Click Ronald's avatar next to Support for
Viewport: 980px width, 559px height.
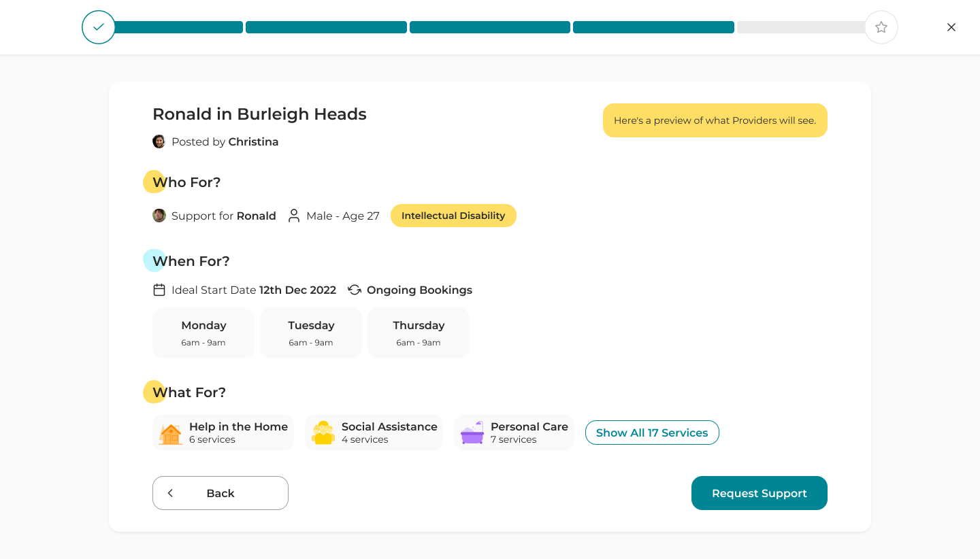159,216
